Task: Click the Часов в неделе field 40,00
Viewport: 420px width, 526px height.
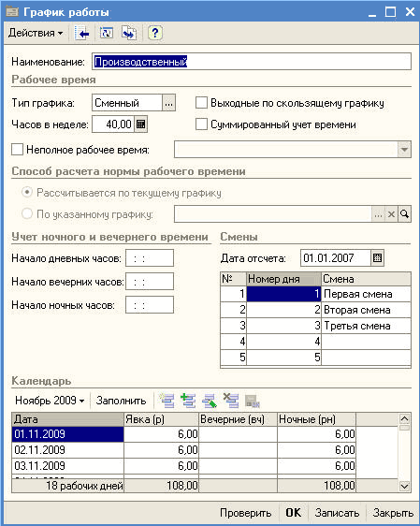Action: (113, 124)
